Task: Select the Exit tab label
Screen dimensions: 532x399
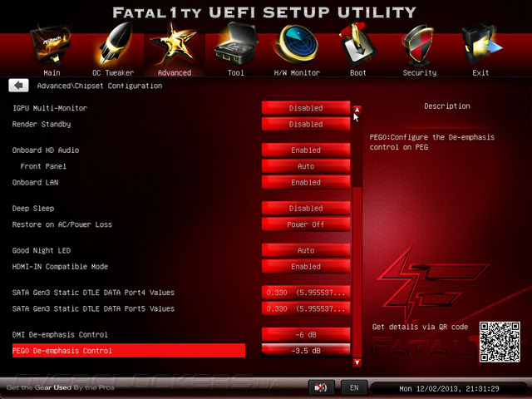Action: pyautogui.click(x=480, y=72)
